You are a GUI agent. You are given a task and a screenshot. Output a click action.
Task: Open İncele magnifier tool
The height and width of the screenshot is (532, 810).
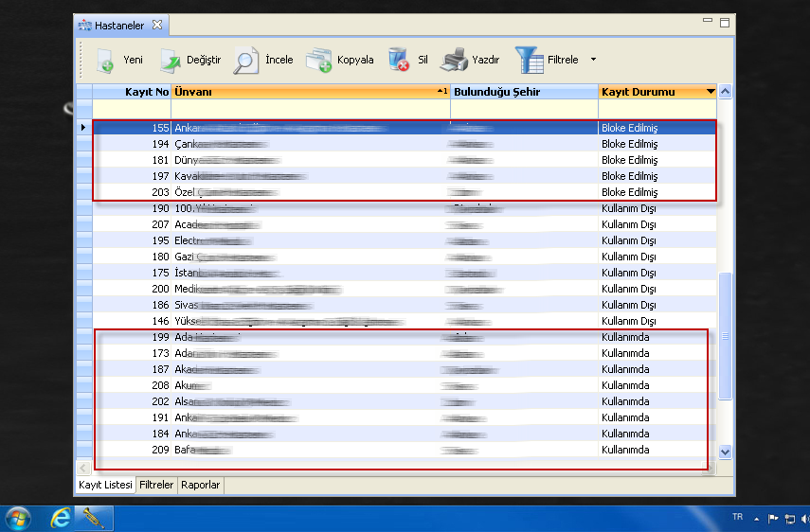(246, 61)
